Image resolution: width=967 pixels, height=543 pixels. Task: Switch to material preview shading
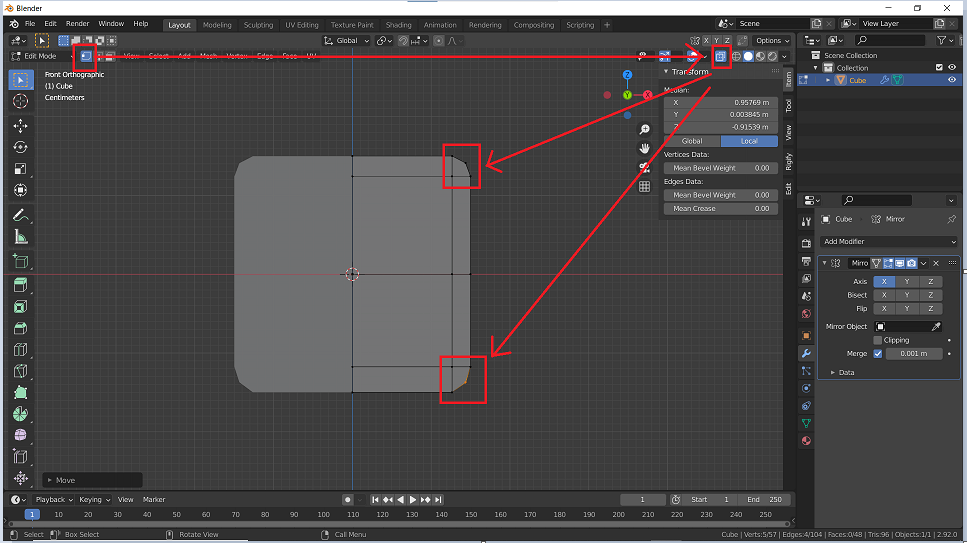(760, 57)
